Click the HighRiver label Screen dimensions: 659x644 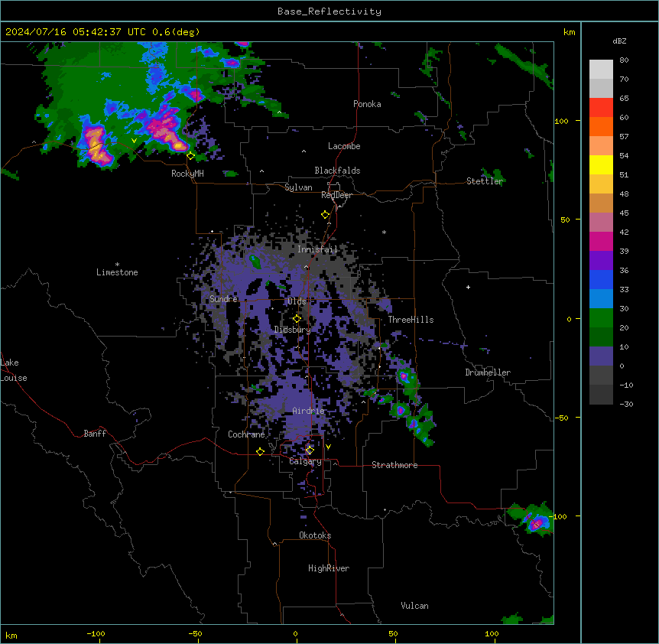click(x=329, y=568)
